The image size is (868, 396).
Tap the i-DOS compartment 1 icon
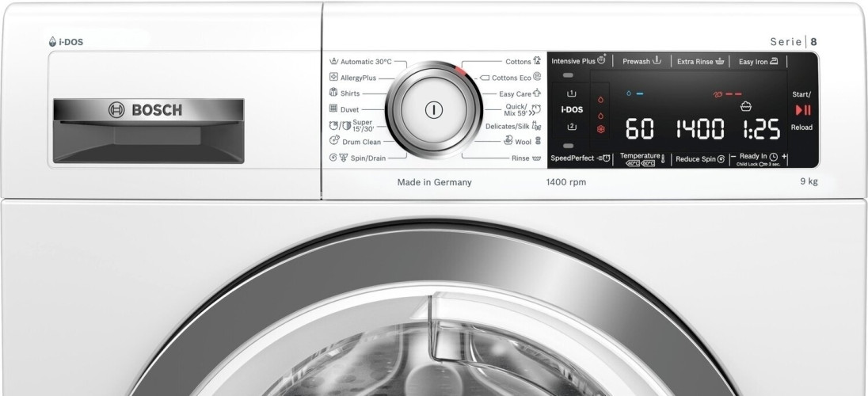point(572,93)
